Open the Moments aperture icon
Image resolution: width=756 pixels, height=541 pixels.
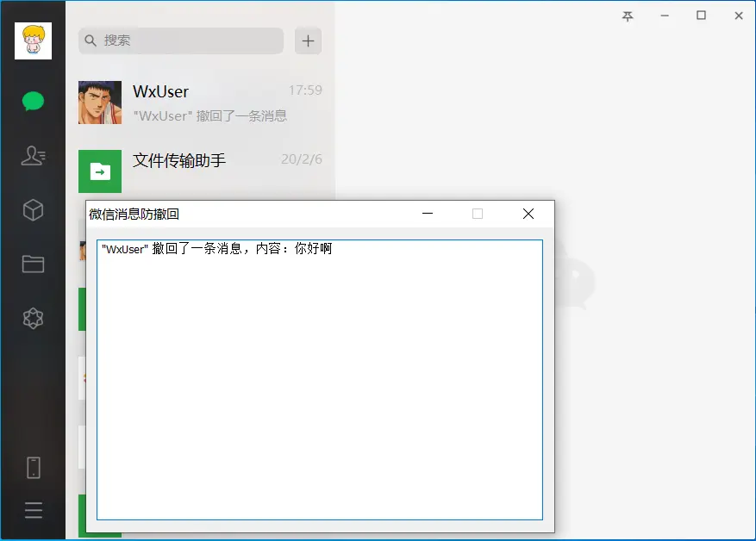click(x=34, y=319)
